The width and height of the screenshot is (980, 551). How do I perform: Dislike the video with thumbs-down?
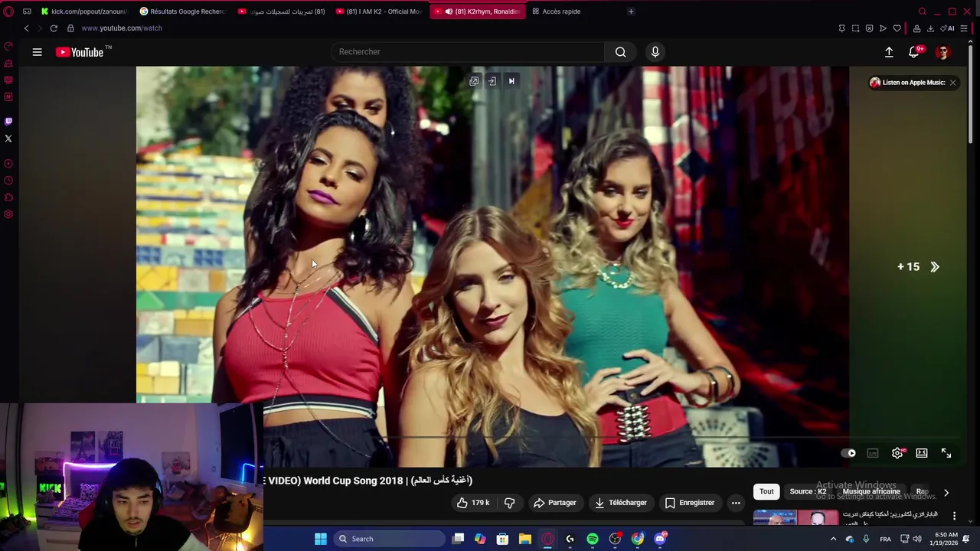pos(509,503)
